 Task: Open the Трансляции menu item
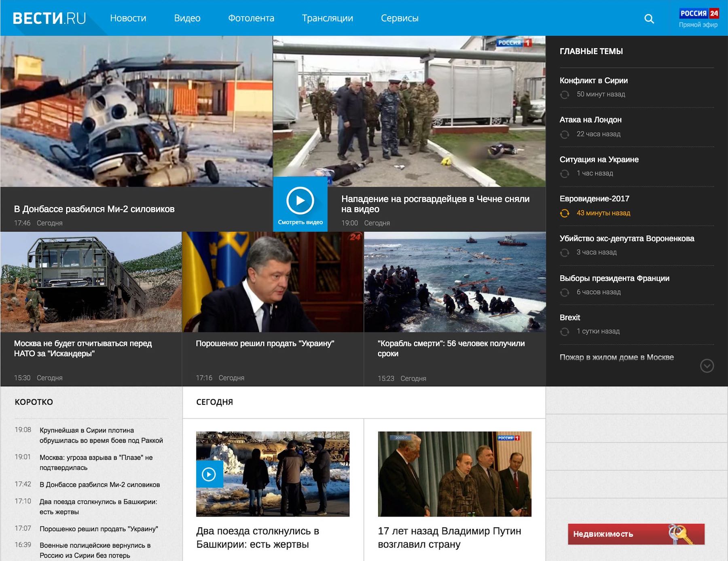[x=327, y=18]
